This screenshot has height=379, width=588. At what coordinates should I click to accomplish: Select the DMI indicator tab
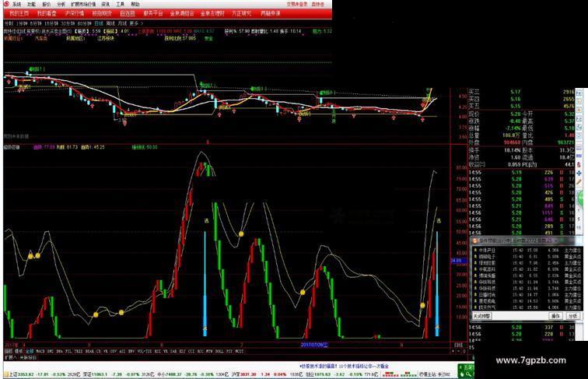pos(51,352)
